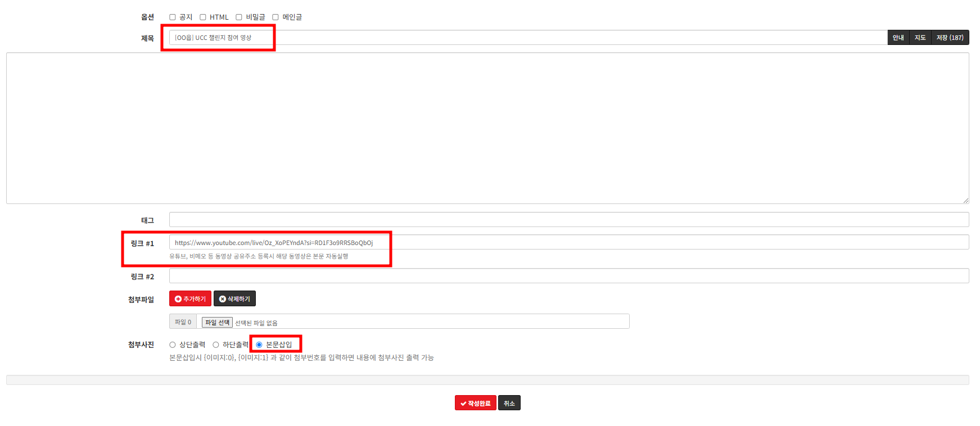Click the 링크 #2 input field
Screen dimensions: 980x426
tap(568, 276)
